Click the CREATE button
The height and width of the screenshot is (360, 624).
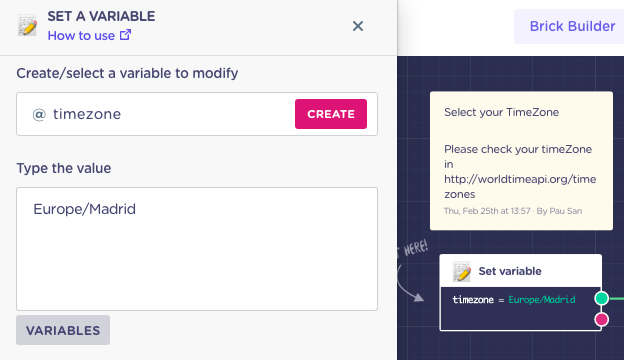331,114
